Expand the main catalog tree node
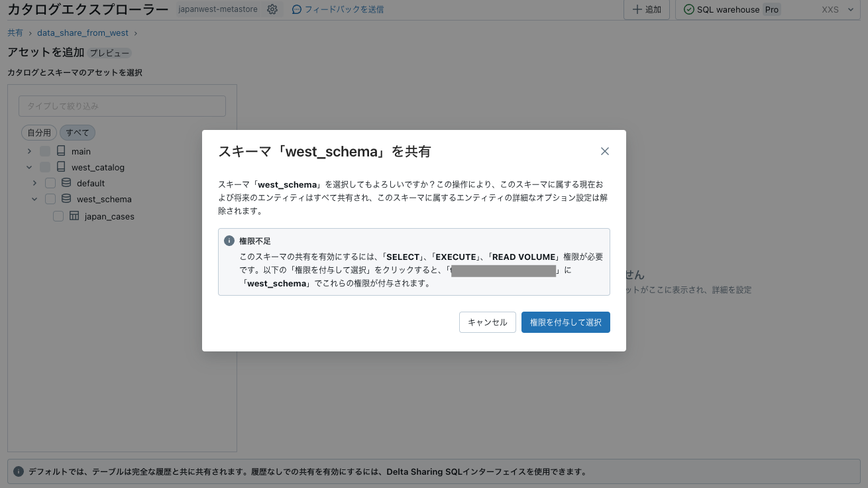 [28, 151]
